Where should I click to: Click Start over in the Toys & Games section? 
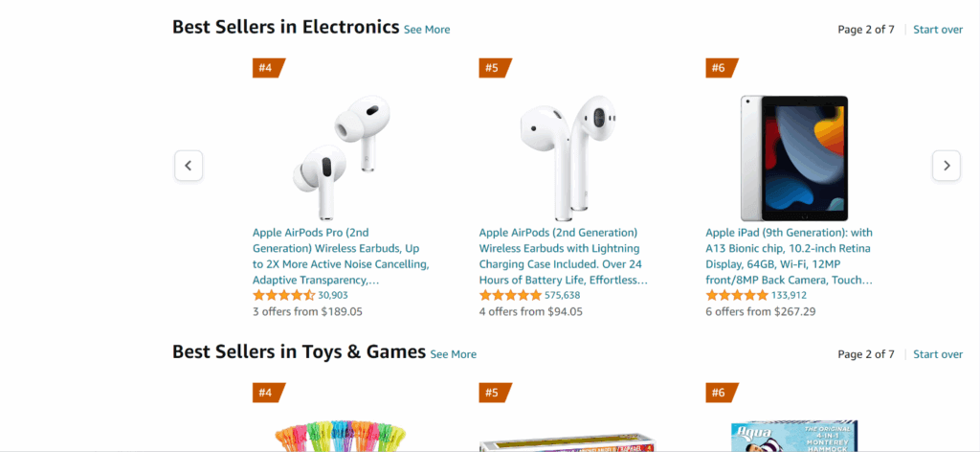click(938, 354)
